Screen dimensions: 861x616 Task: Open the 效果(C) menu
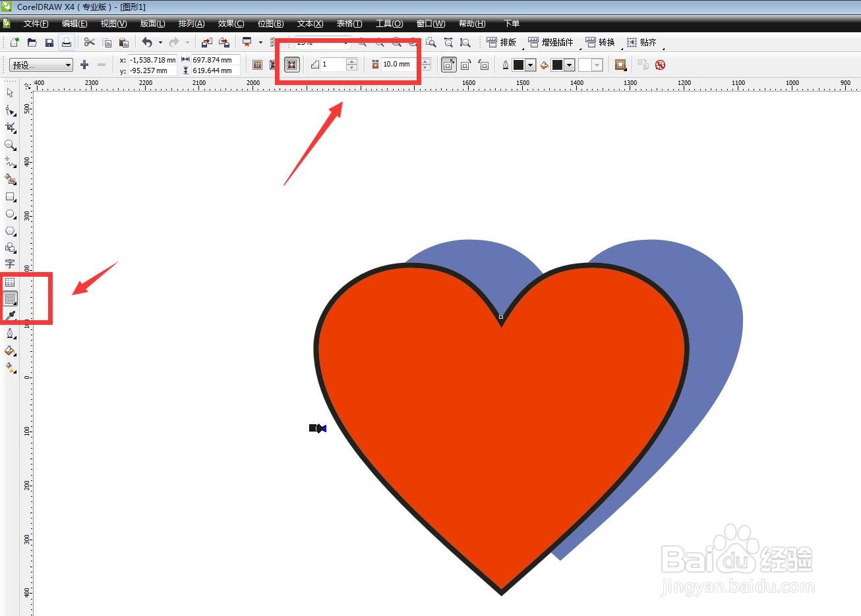pos(231,24)
